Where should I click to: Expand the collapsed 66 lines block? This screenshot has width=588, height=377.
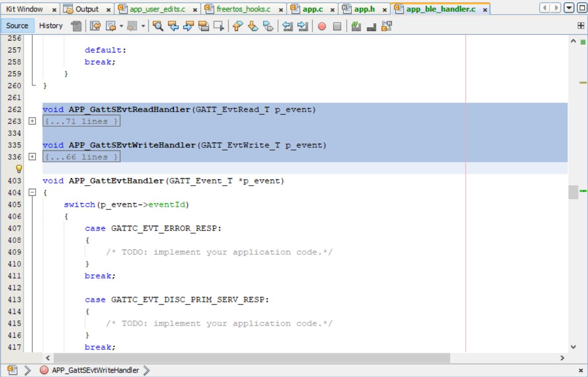coord(31,157)
